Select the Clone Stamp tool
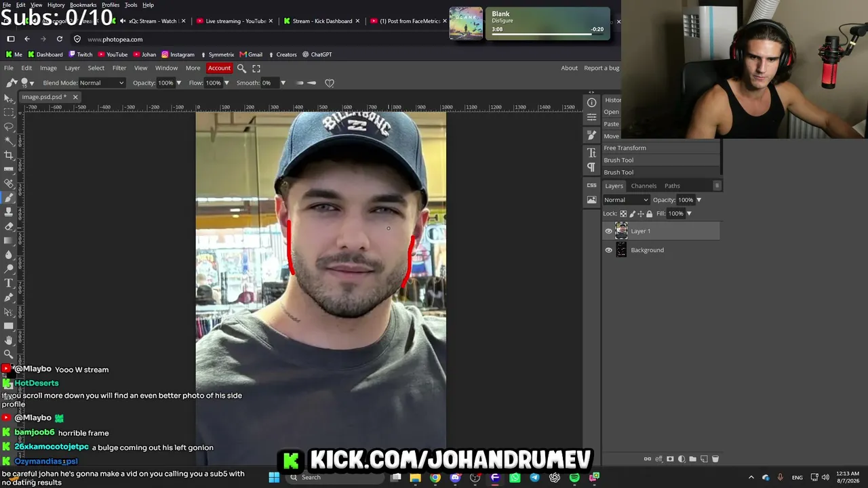 coord(9,212)
